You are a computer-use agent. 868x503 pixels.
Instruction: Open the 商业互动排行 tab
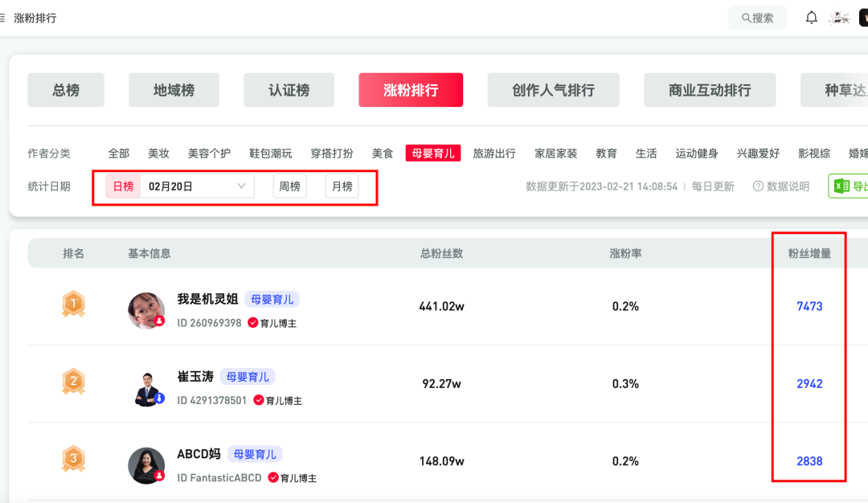tap(709, 90)
